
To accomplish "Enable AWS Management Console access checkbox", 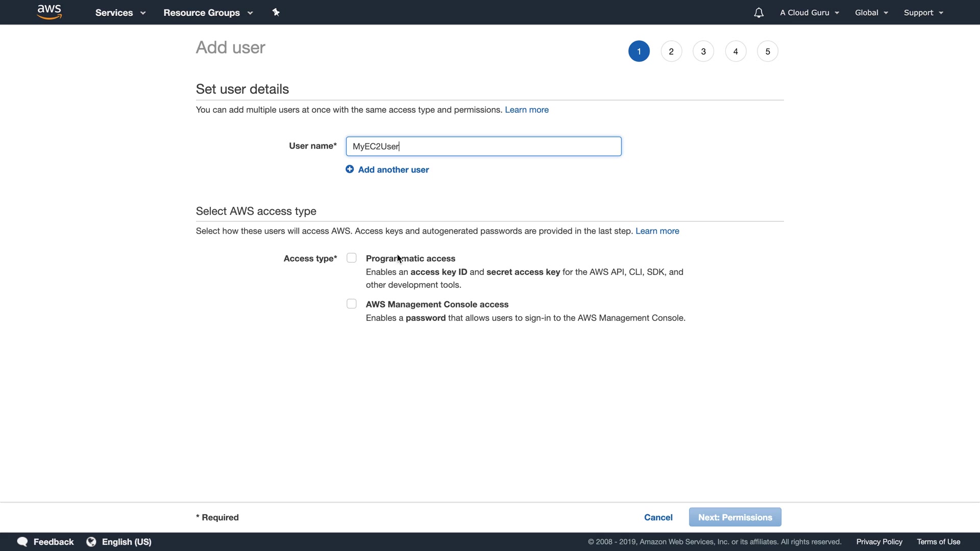I will (352, 304).
